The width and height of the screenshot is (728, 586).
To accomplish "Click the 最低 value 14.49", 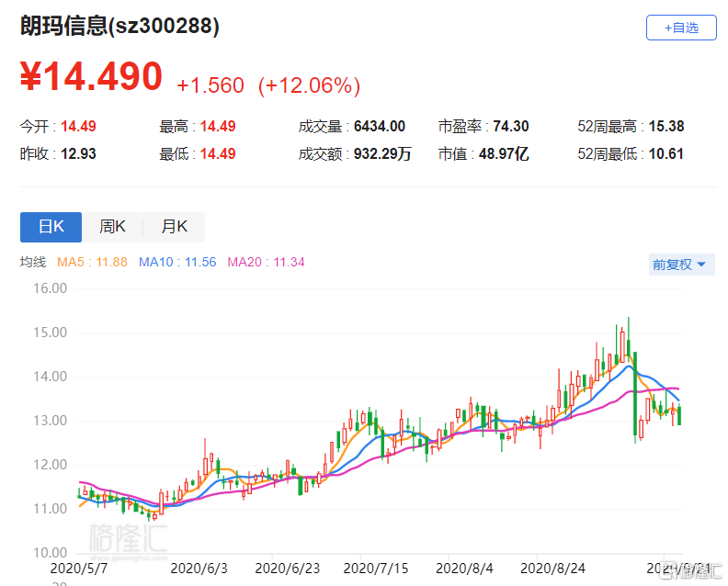I will (217, 153).
